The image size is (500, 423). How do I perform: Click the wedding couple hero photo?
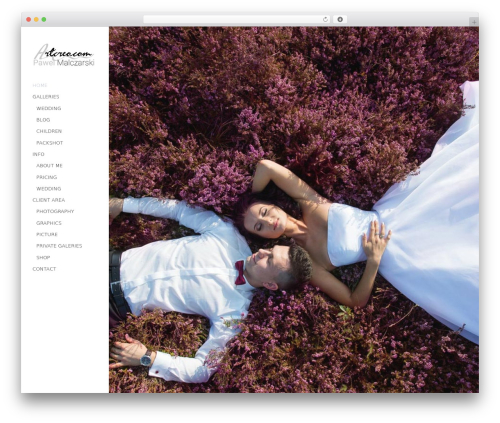click(294, 210)
